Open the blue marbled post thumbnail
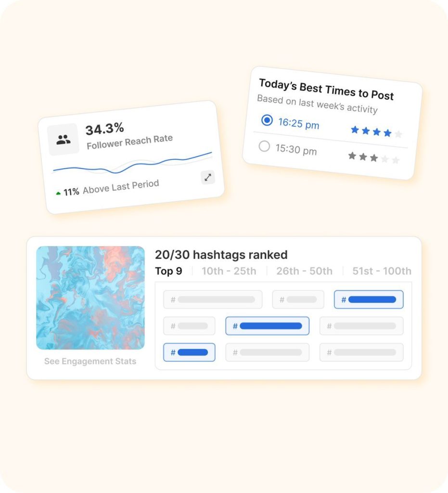The image size is (448, 493). (90, 298)
